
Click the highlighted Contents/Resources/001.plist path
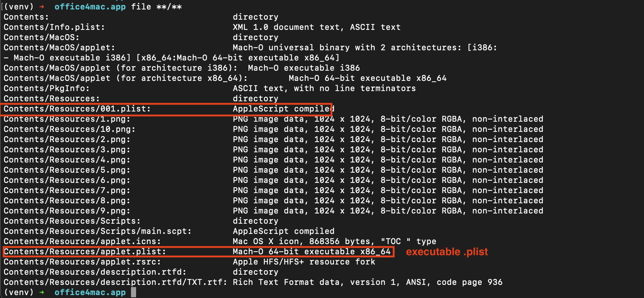click(x=77, y=109)
